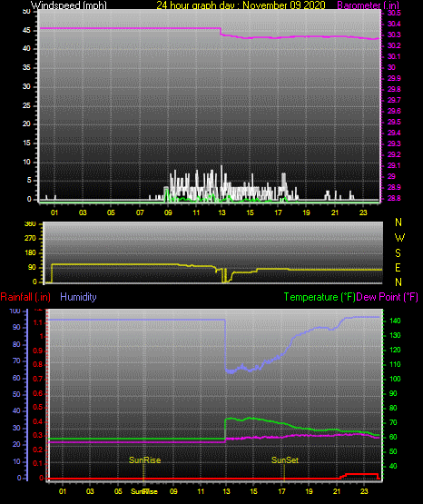The width and height of the screenshot is (423, 504).
Task: Click the Barometer (in) axis title
Action: pyautogui.click(x=368, y=5)
